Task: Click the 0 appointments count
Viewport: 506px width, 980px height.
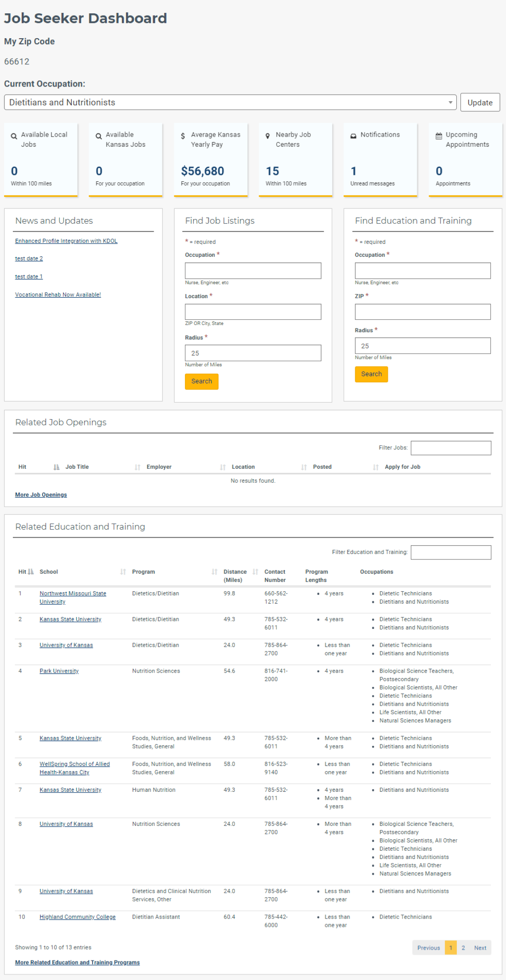Action: click(439, 171)
